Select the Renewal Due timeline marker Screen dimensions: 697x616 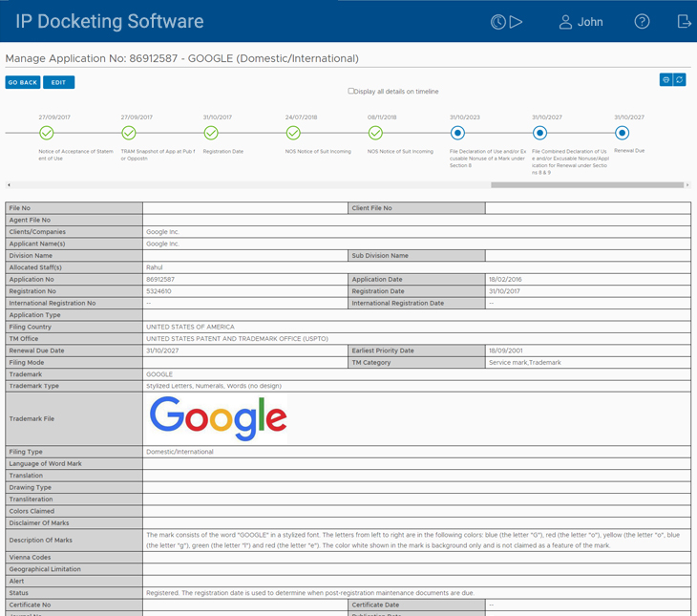coord(622,133)
